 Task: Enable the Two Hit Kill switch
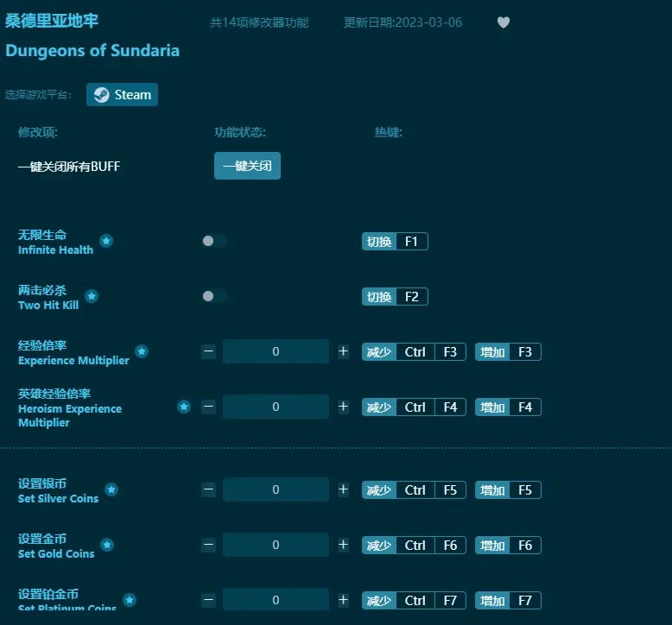click(214, 296)
